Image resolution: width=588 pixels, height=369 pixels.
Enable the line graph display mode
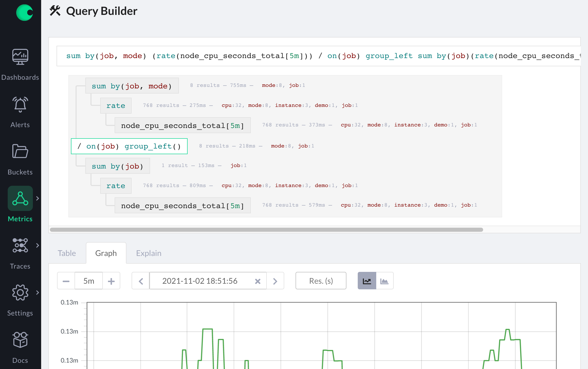[x=367, y=281]
